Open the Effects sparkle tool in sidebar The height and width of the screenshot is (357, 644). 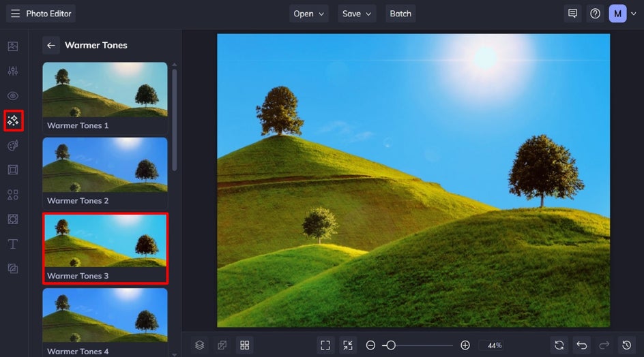13,121
